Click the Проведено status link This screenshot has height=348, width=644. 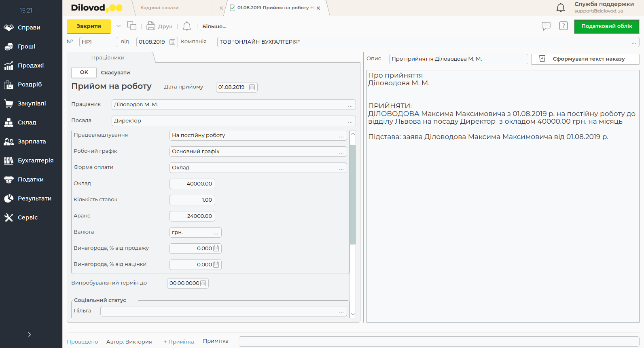click(83, 342)
